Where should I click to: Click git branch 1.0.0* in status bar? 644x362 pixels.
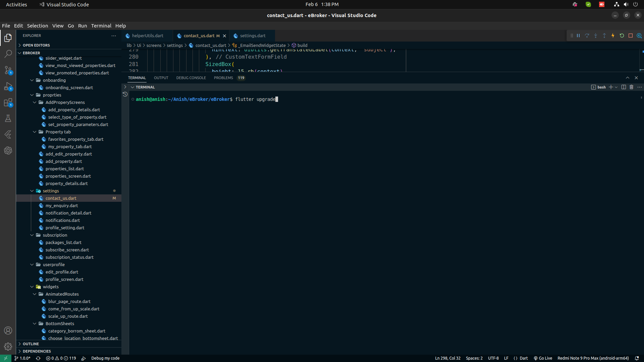(22, 358)
